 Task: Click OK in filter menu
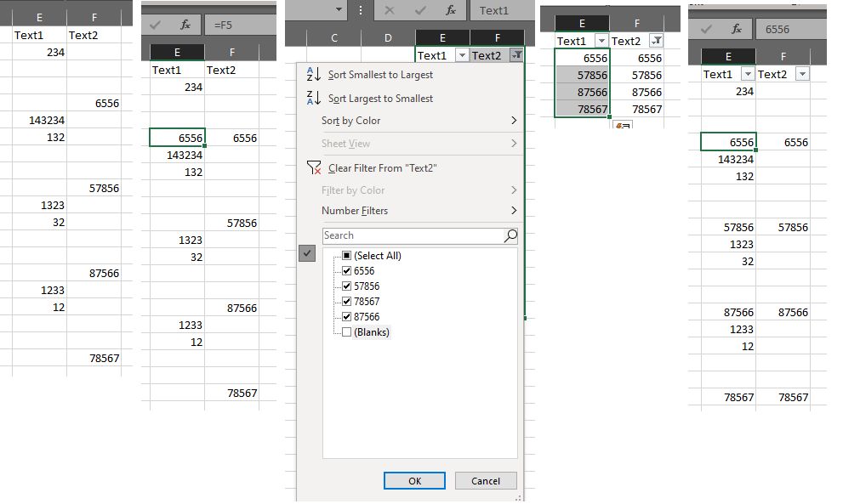coord(414,481)
